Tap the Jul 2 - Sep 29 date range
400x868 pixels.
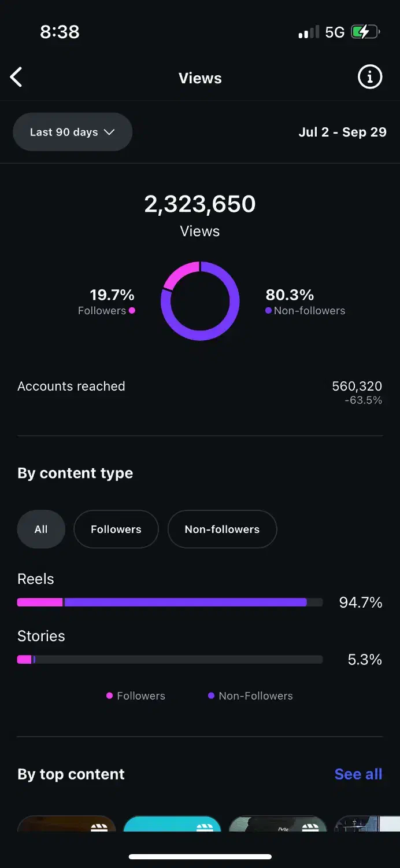click(x=342, y=132)
